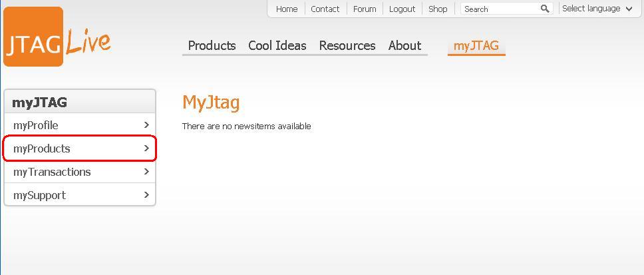Click the MyJtag page heading
Viewport: 644px width, 275px height.
pos(211,103)
